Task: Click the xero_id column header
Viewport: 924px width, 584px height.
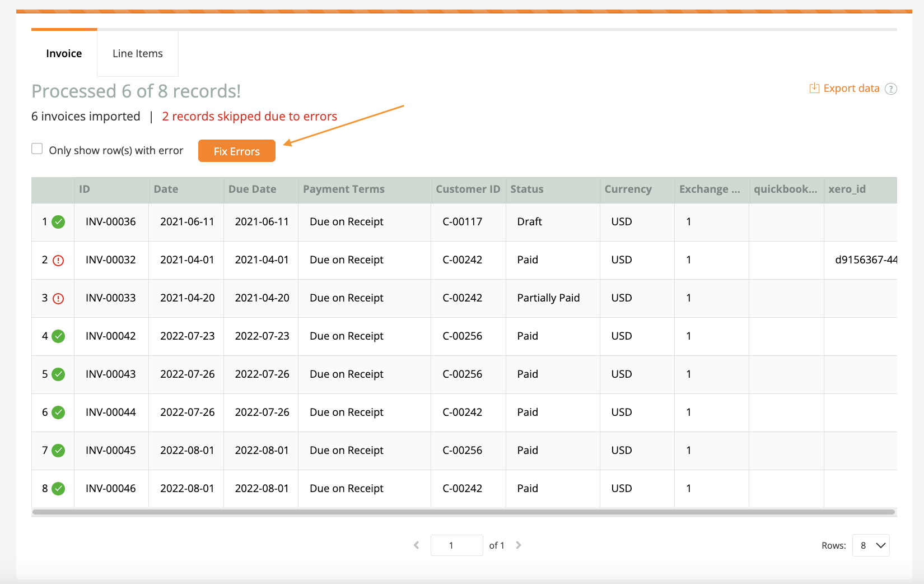Action: 861,189
